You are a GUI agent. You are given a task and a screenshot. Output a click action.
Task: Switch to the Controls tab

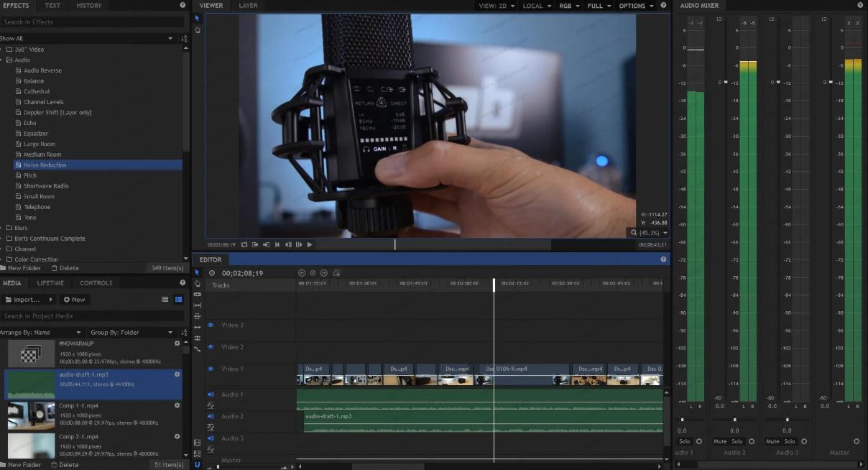[96, 283]
